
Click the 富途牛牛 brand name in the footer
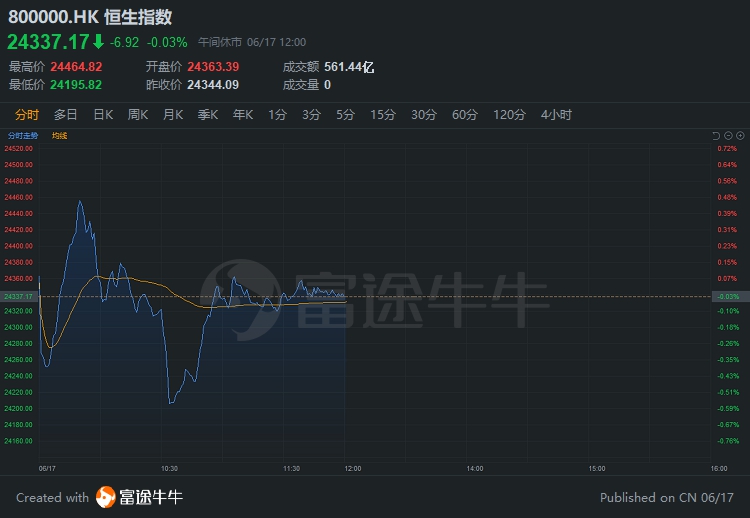(151, 497)
